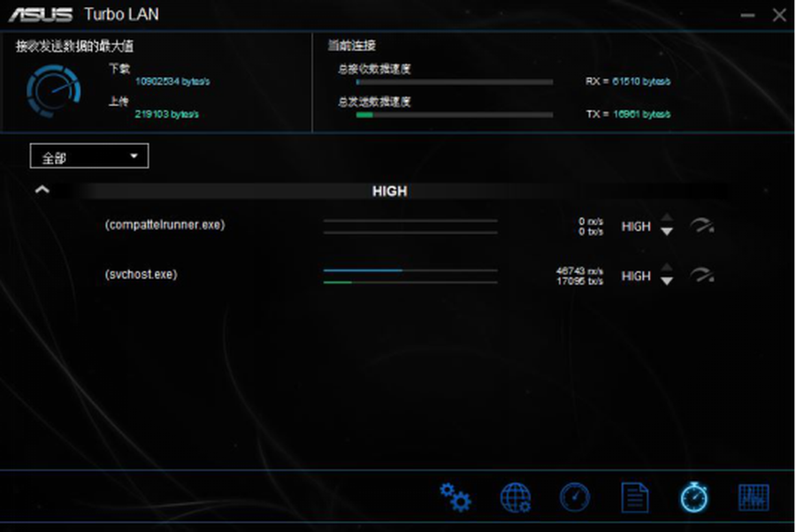Click the svchost.exe traffic bandwidth bar
This screenshot has height=532, width=796.
click(410, 276)
